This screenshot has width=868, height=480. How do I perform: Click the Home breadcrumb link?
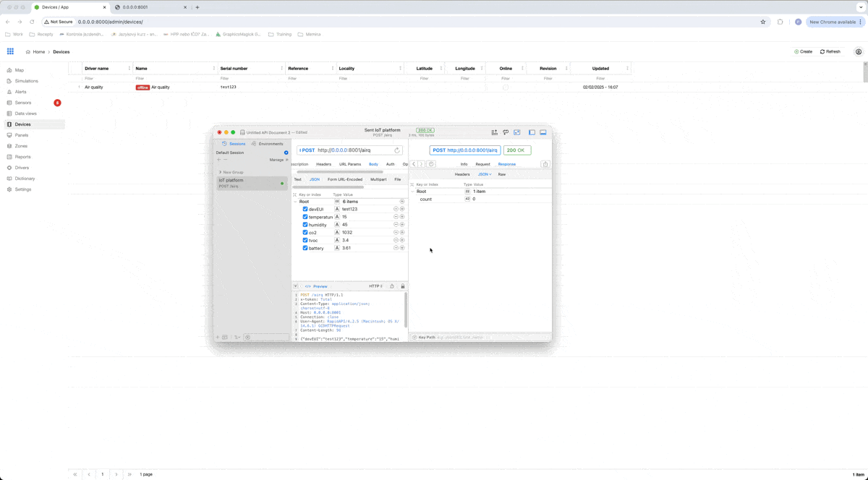coord(35,52)
